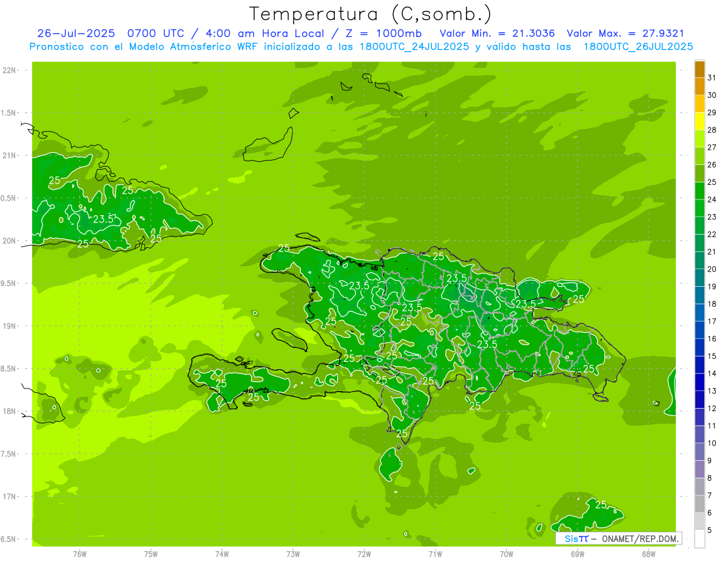
Task: Click "Valor Min. = 21.3036" readout
Action: [x=497, y=33]
